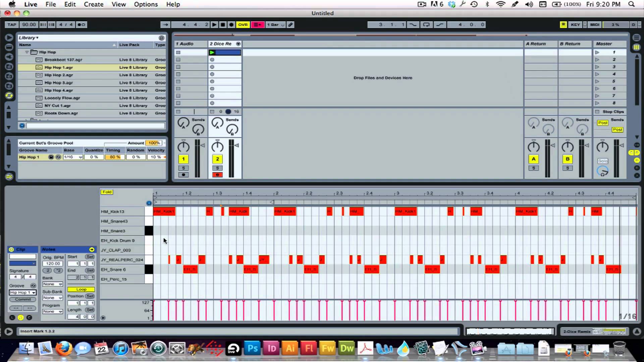
Task: Toggle the OVR overdub switch
Action: click(x=243, y=24)
